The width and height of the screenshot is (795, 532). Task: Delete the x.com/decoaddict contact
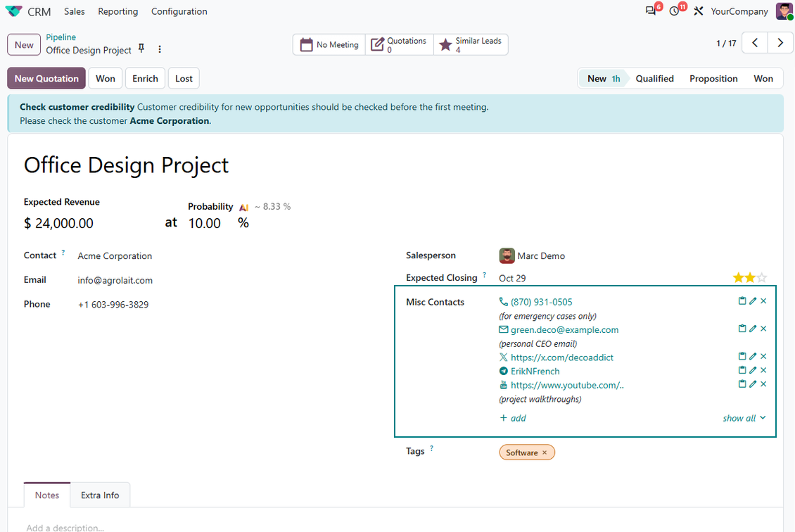tap(763, 356)
